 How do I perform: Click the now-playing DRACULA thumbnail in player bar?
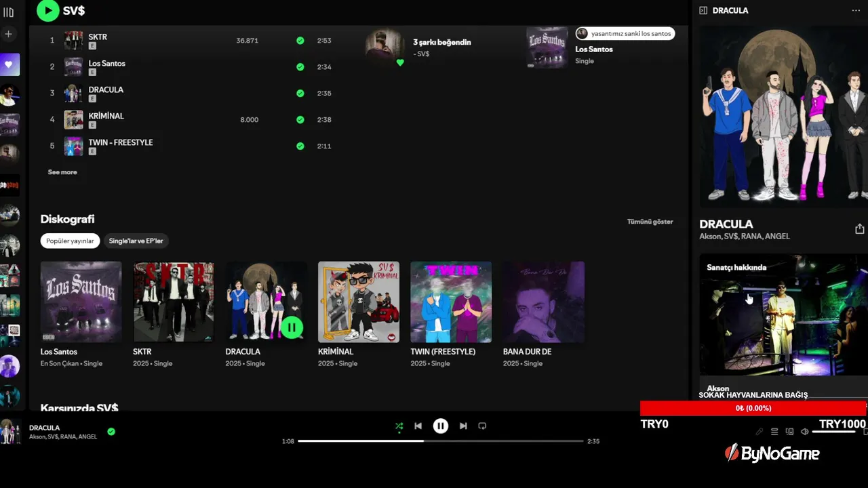tap(10, 432)
